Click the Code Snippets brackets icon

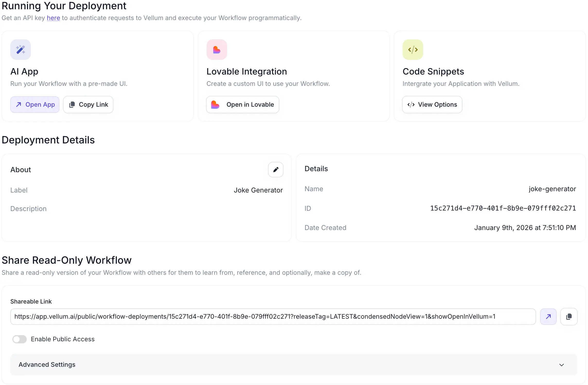(413, 50)
